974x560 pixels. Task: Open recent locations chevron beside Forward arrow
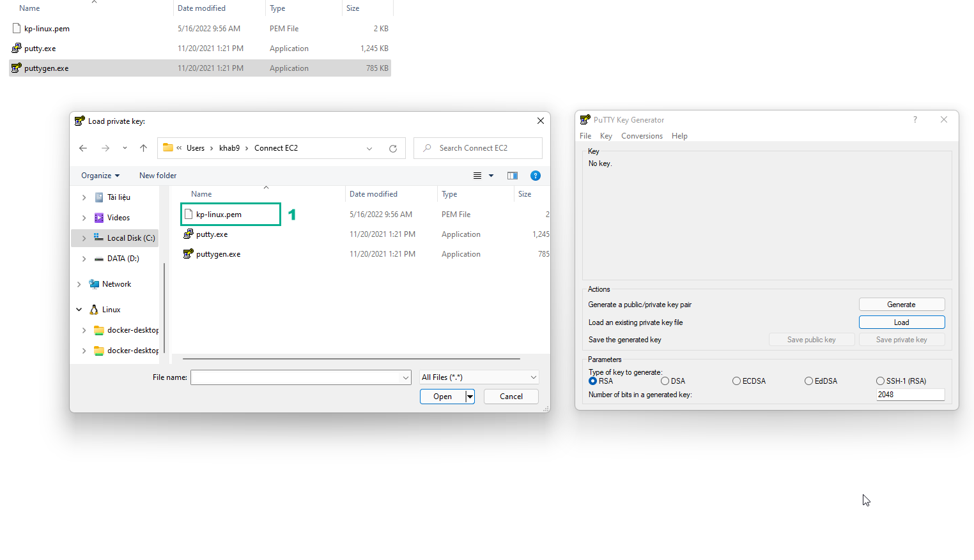coord(125,148)
